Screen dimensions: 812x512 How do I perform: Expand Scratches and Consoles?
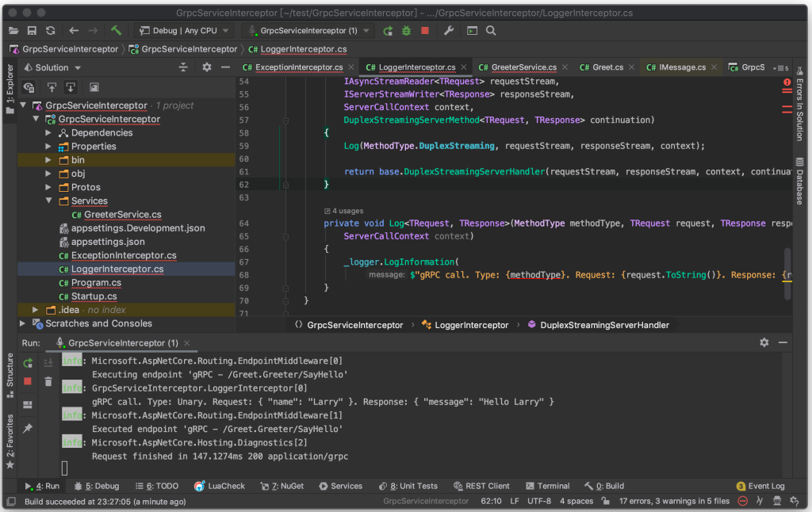coord(22,323)
